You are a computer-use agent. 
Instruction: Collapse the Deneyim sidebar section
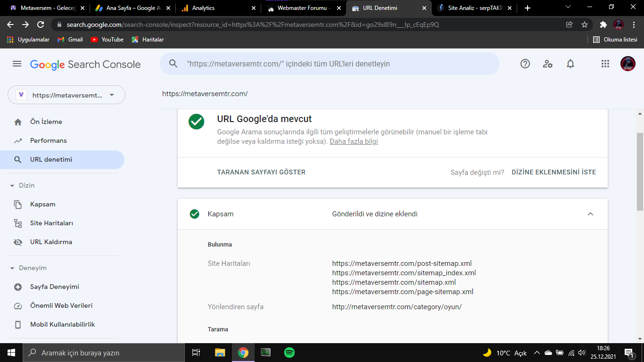point(12,268)
